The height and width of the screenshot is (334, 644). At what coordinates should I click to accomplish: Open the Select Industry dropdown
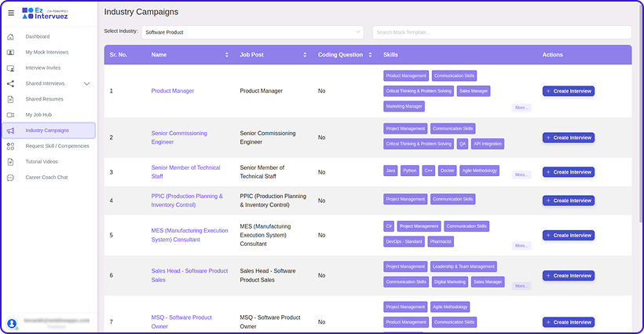tap(252, 32)
